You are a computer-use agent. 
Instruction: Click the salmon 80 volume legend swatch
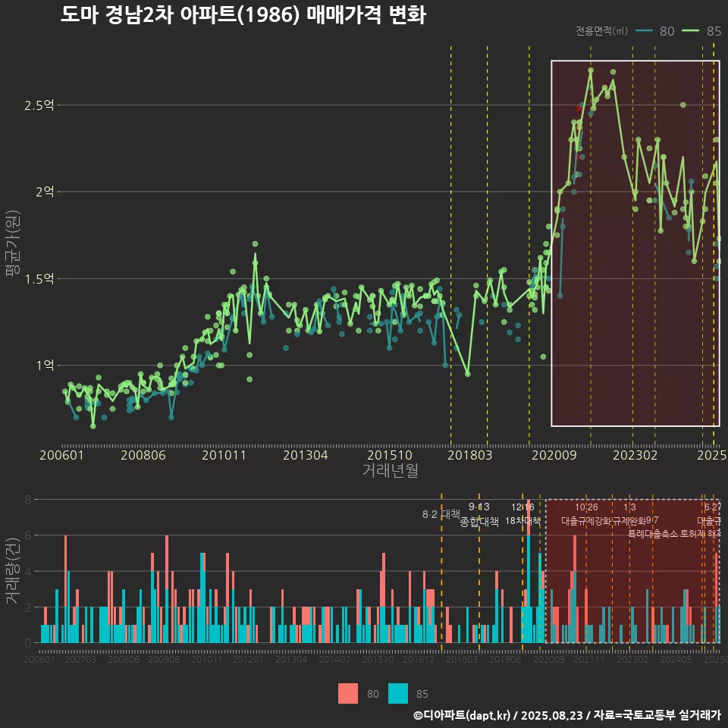348,694
